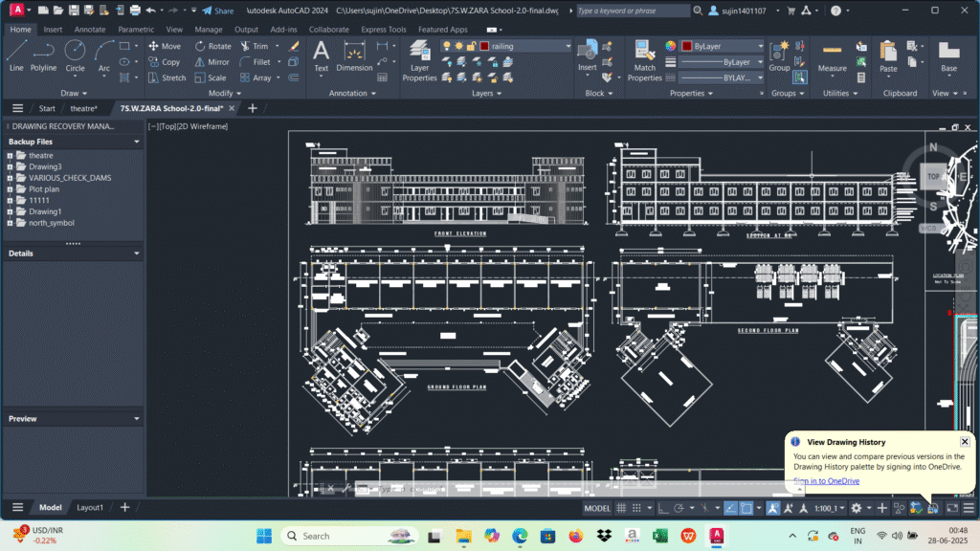Switch to the Layout1 tab
The width and height of the screenshot is (980, 551).
point(90,507)
